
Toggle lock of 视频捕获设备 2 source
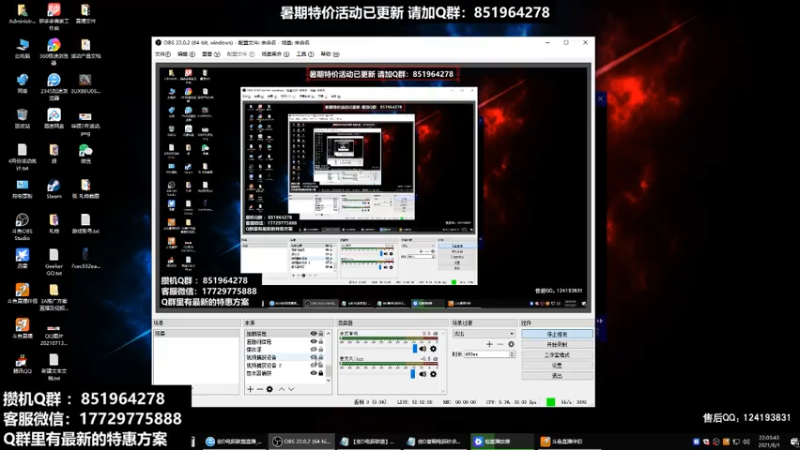pos(321,365)
